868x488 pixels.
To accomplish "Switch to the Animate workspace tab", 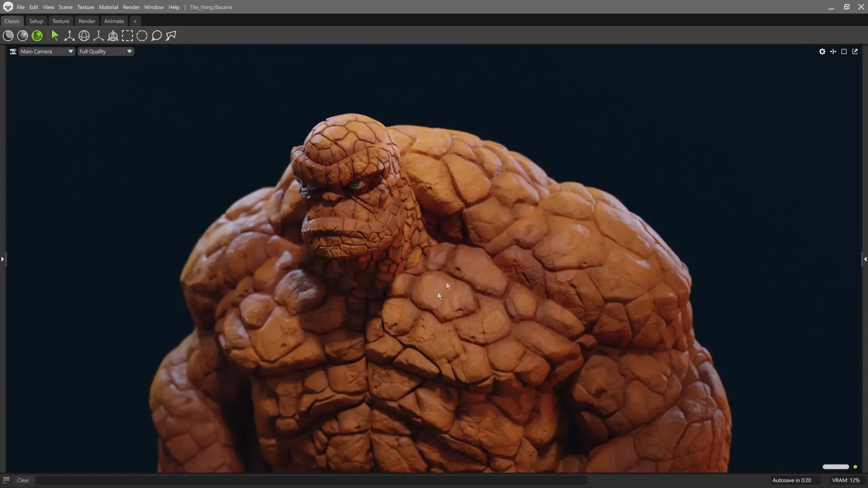I will [x=114, y=21].
